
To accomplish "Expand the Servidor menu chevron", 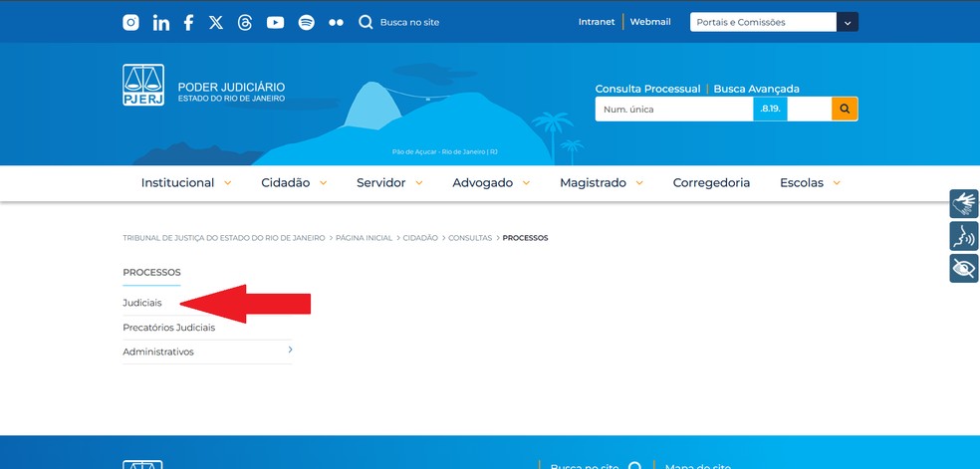I will tap(418, 183).
